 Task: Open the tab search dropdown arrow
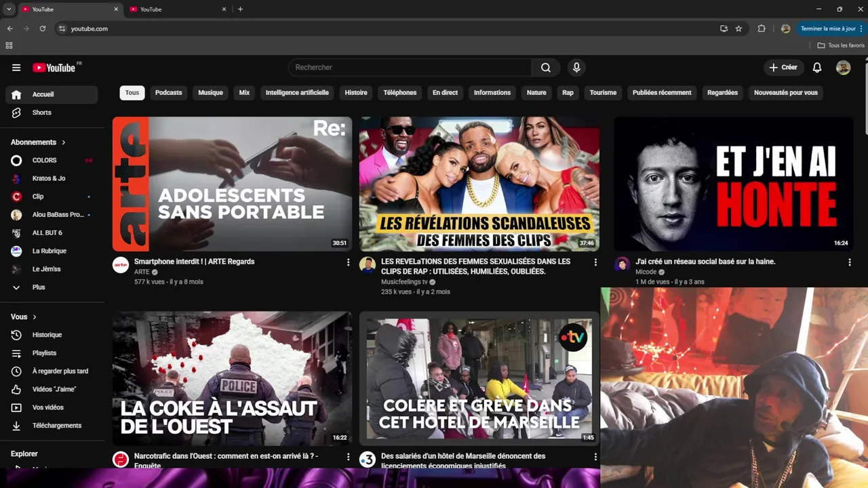coord(9,9)
